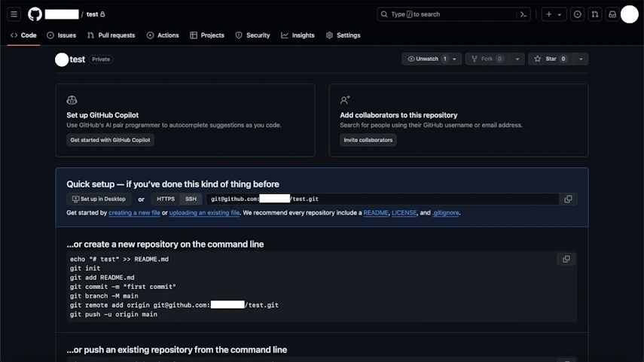The height and width of the screenshot is (362, 644).
Task: Select the Code tab
Action: click(23, 35)
